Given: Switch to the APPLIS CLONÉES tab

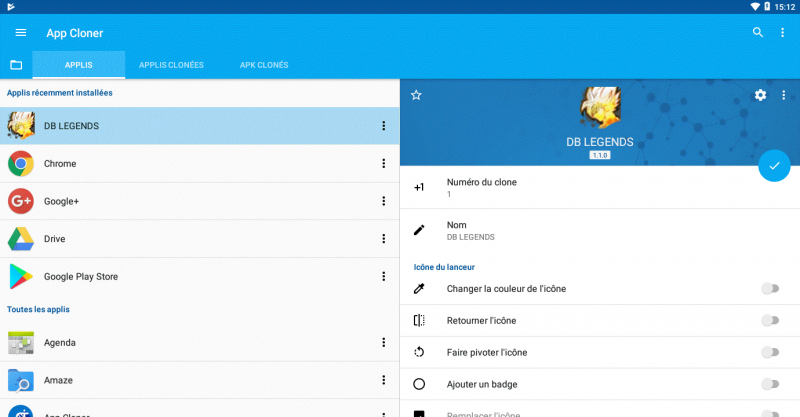Looking at the screenshot, I should coord(171,65).
